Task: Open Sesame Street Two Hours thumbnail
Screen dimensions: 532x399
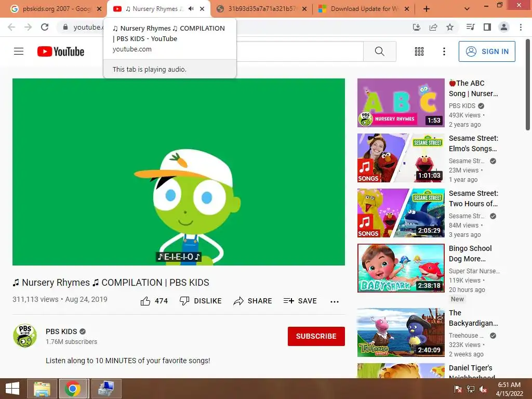Action: 401,212
